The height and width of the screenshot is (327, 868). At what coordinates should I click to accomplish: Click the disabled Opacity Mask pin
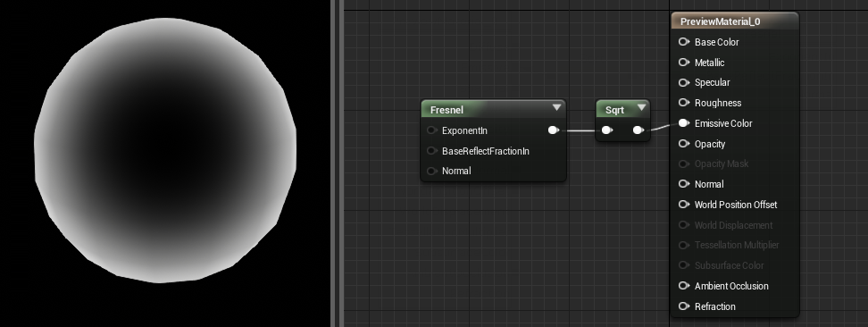tap(684, 163)
